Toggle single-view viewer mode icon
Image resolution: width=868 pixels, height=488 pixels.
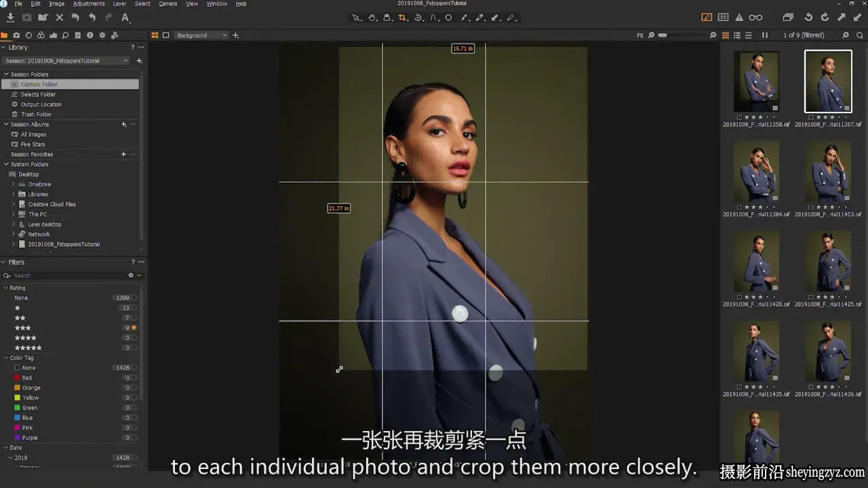(x=165, y=35)
